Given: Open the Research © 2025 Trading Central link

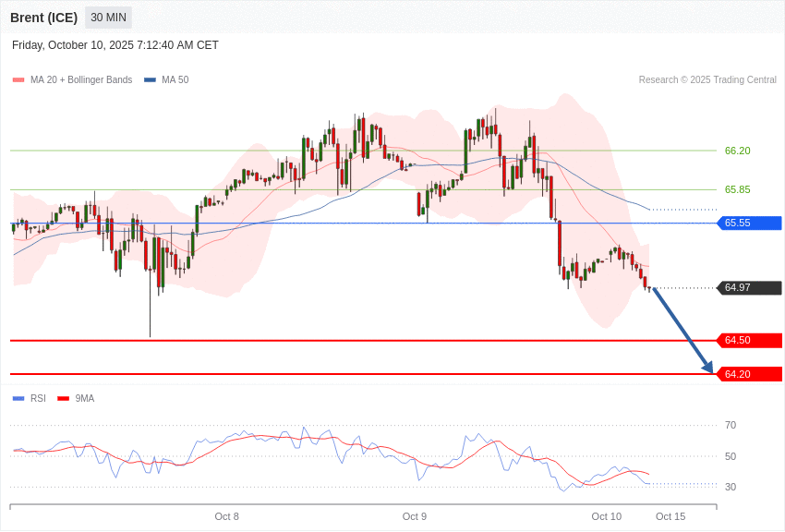Looking at the screenshot, I should 707,80.
